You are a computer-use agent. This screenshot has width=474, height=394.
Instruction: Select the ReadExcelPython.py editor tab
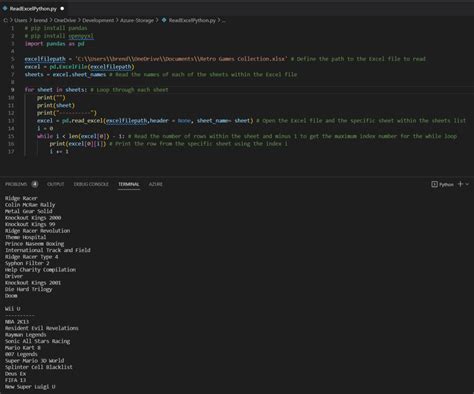coord(33,9)
